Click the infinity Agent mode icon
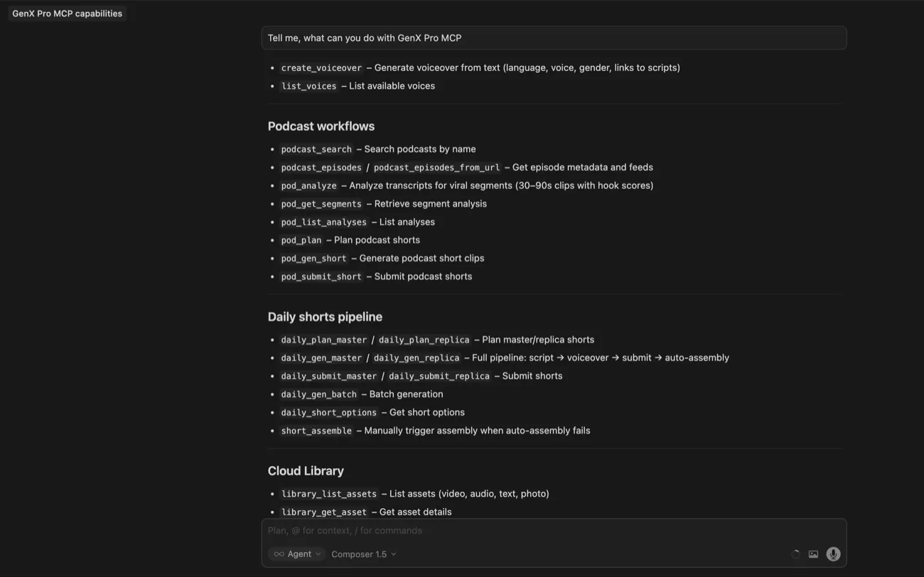Screen dimensions: 924x577 (279, 554)
